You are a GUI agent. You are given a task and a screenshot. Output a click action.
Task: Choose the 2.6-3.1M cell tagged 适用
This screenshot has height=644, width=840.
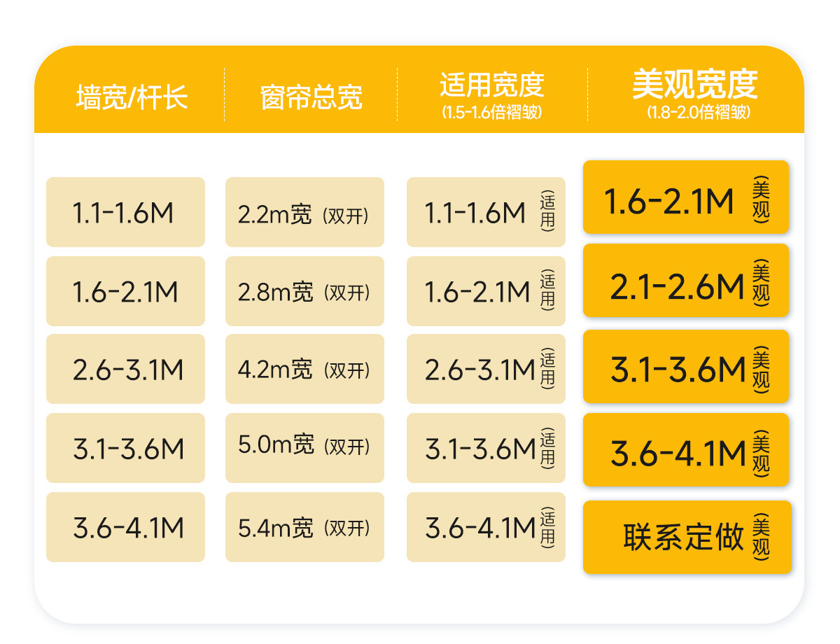click(x=486, y=369)
